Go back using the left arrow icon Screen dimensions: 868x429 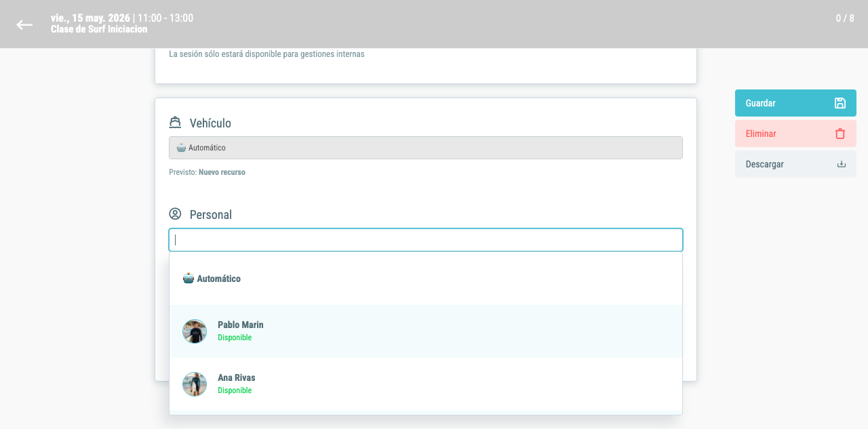click(x=24, y=24)
